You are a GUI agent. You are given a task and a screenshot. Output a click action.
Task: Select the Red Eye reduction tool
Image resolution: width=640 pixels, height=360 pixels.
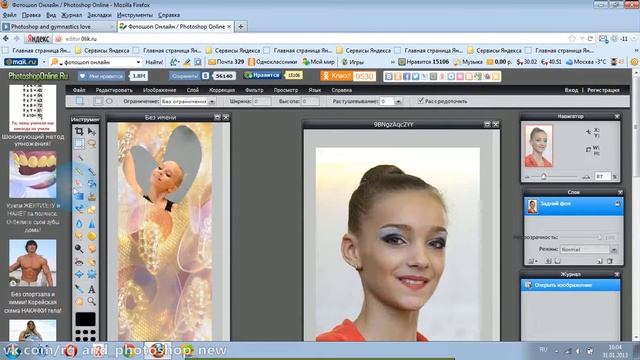79,262
